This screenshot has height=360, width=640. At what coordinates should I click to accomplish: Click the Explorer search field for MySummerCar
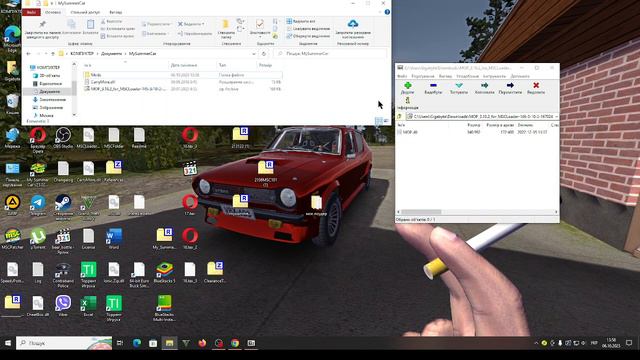click(330, 53)
